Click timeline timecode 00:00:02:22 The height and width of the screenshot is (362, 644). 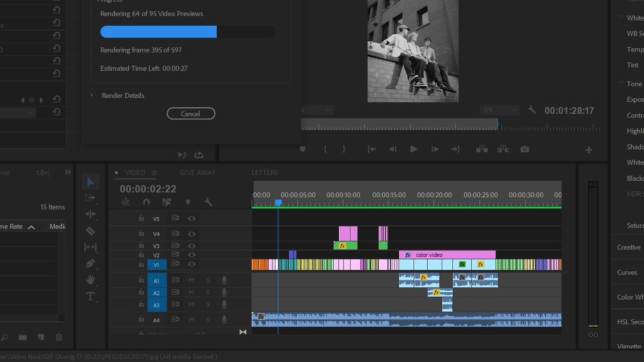tap(148, 189)
